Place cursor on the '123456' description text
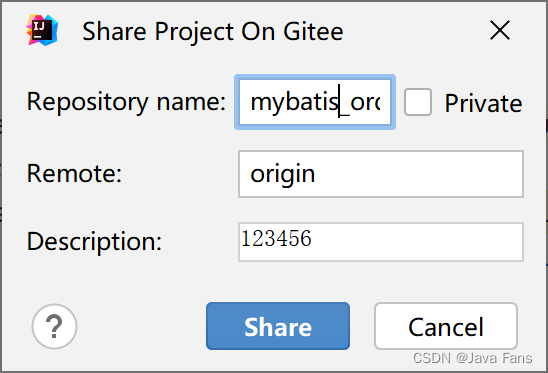548x373 pixels. click(276, 239)
